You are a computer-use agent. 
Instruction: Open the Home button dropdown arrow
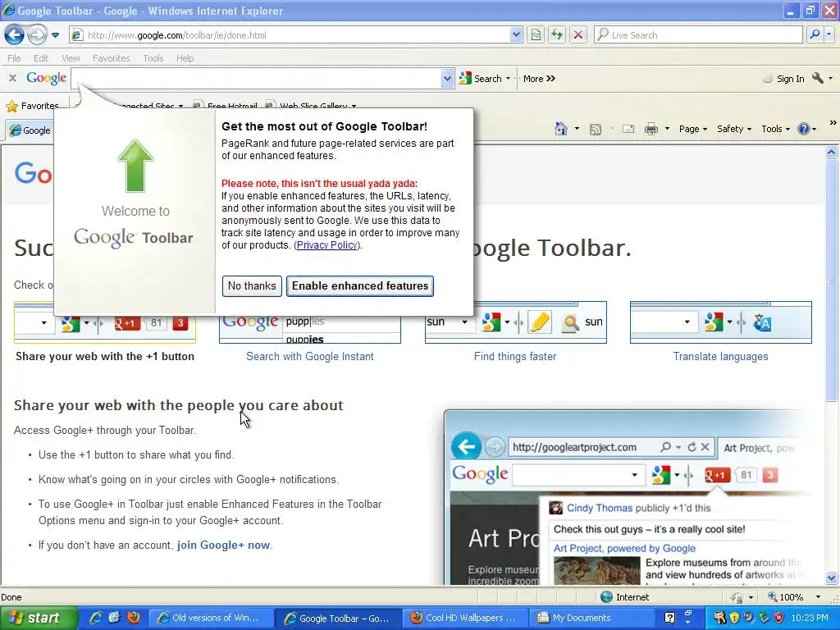click(577, 129)
